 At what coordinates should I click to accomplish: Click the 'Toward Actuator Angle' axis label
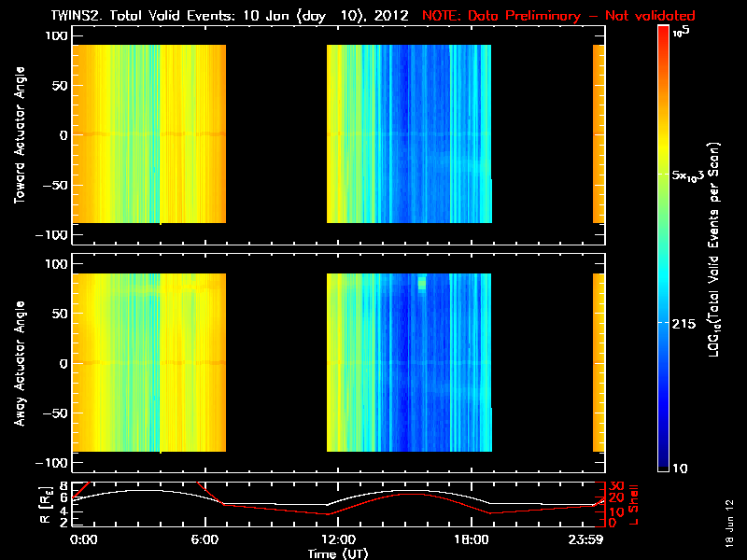click(20, 134)
